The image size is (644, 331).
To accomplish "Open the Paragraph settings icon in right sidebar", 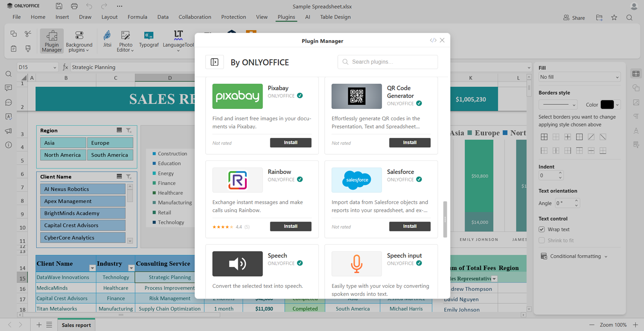I will (636, 116).
